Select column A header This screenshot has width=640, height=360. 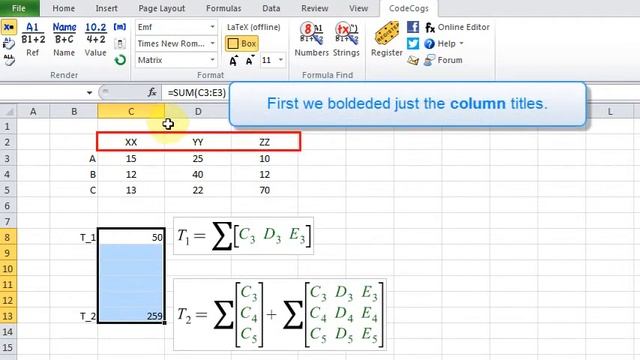[33, 111]
